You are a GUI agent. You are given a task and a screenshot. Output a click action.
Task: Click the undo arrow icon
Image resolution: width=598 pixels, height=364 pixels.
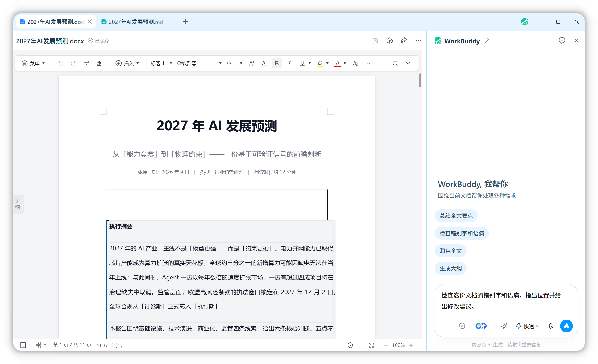pos(61,63)
